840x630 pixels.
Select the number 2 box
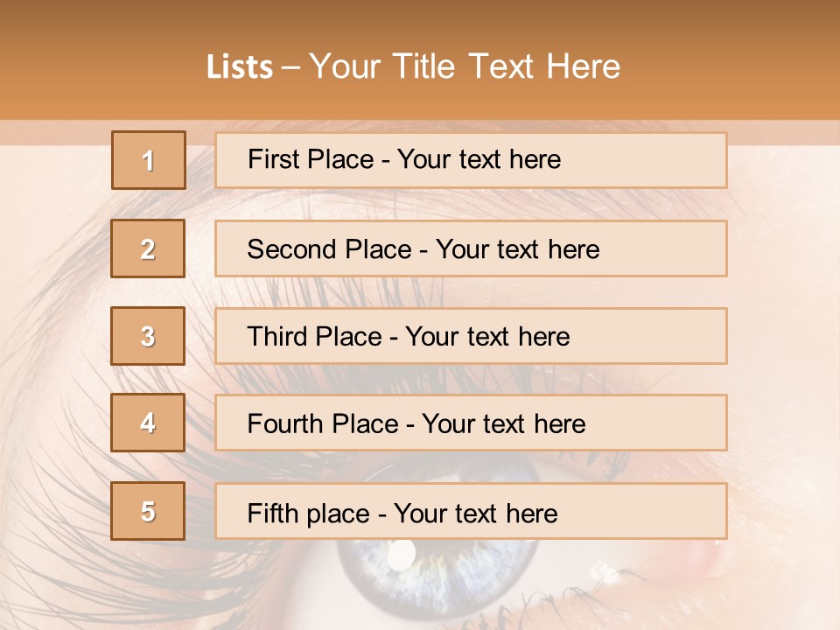pos(148,248)
